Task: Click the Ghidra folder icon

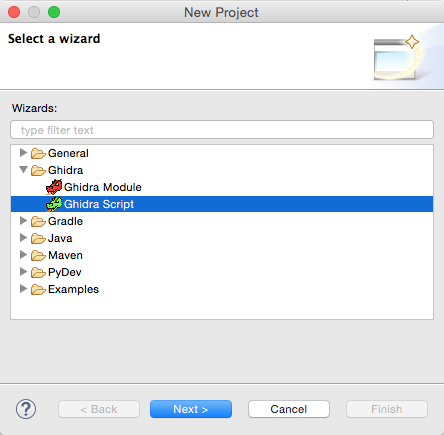Action: click(x=38, y=170)
